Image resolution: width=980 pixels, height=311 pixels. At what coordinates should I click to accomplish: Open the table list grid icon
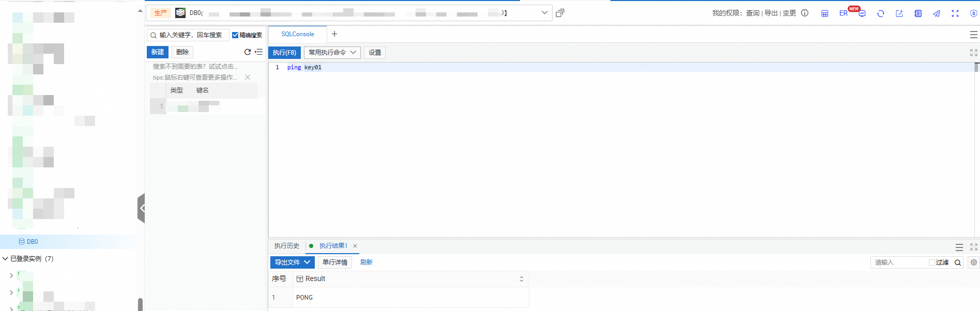point(824,13)
